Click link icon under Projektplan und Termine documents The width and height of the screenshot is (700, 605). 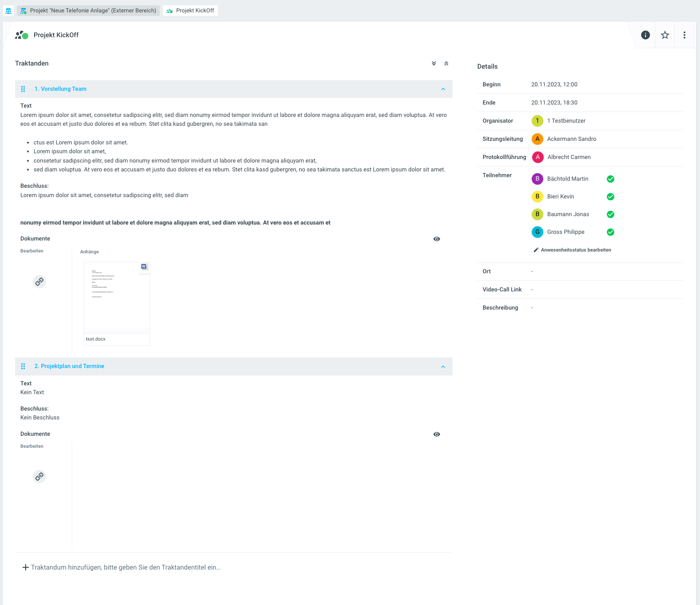point(39,477)
